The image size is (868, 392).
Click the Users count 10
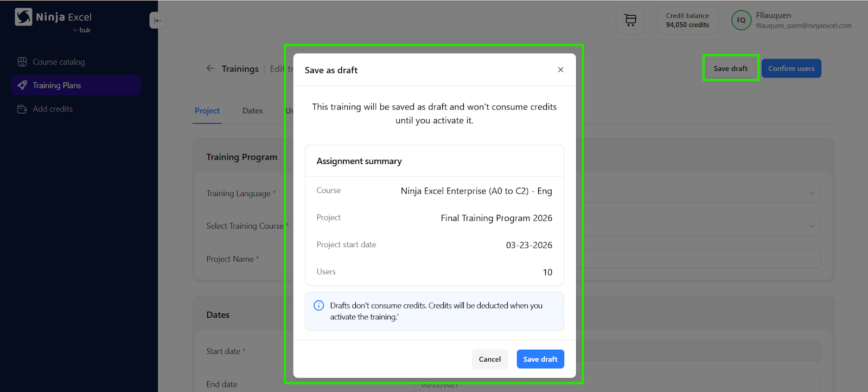click(x=547, y=272)
